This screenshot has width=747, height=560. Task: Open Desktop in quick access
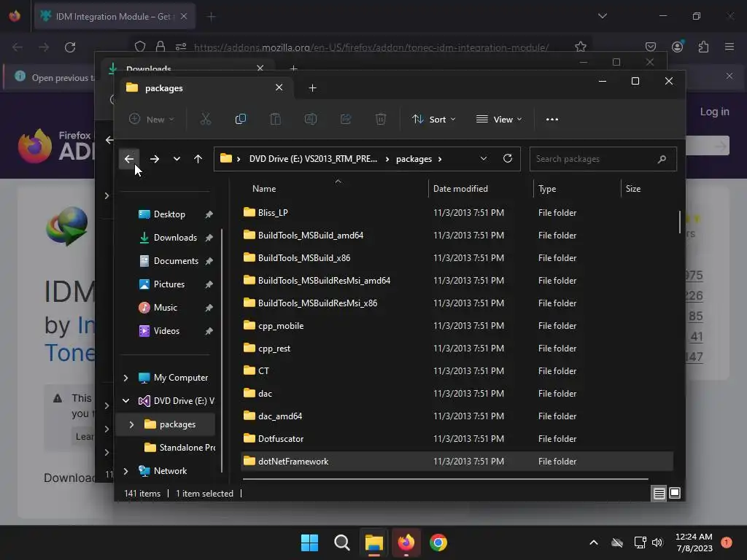pos(169,214)
